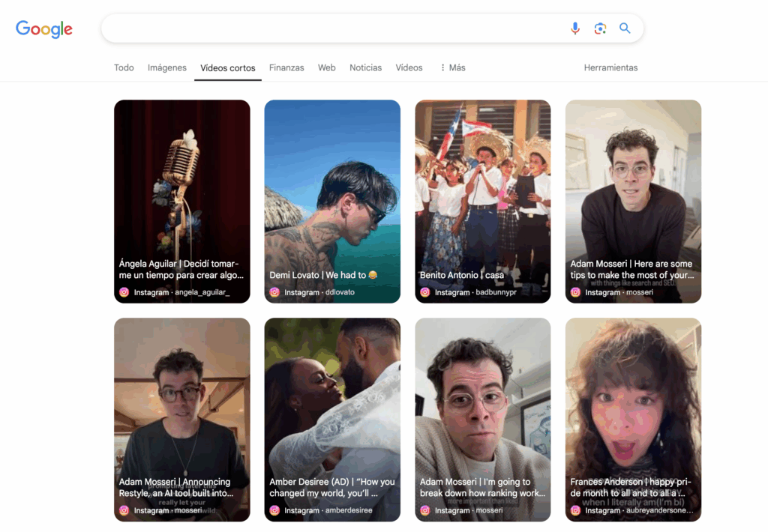Open the Web tab

327,67
